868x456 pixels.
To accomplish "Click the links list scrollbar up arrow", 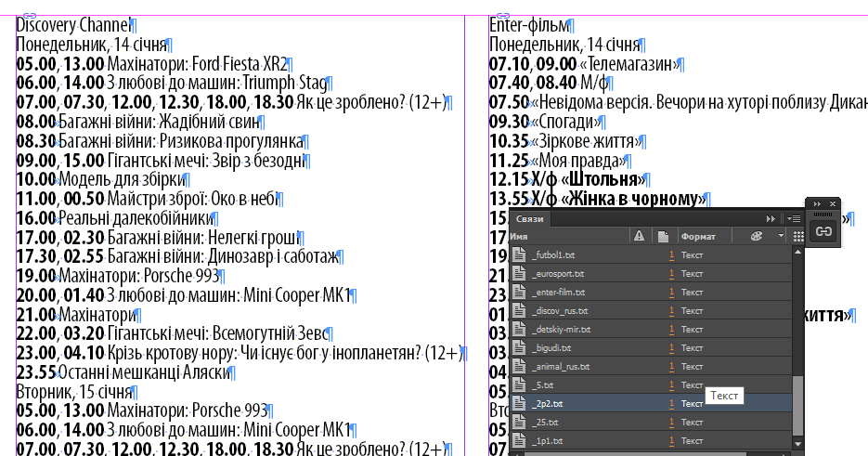I will click(797, 252).
